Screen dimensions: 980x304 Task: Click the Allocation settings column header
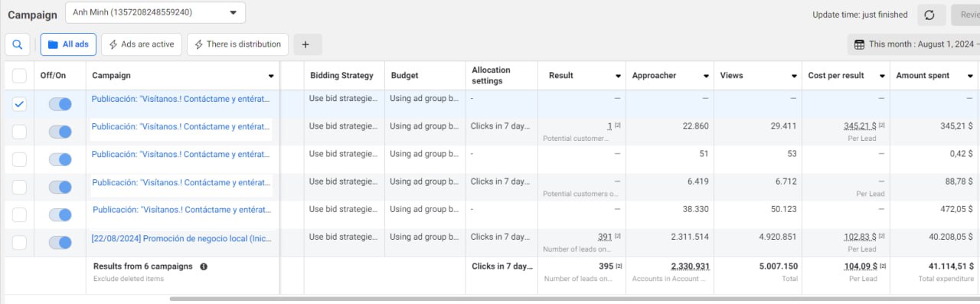pyautogui.click(x=491, y=75)
